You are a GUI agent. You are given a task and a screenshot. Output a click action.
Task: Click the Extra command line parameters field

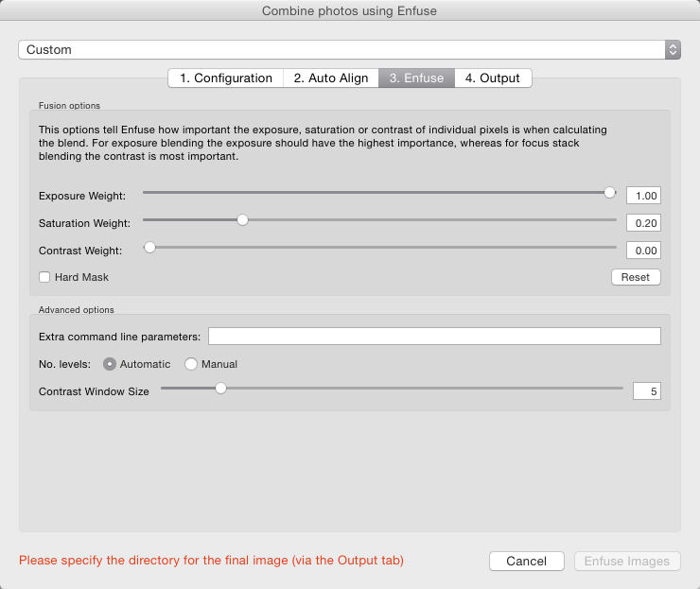pyautogui.click(x=434, y=336)
